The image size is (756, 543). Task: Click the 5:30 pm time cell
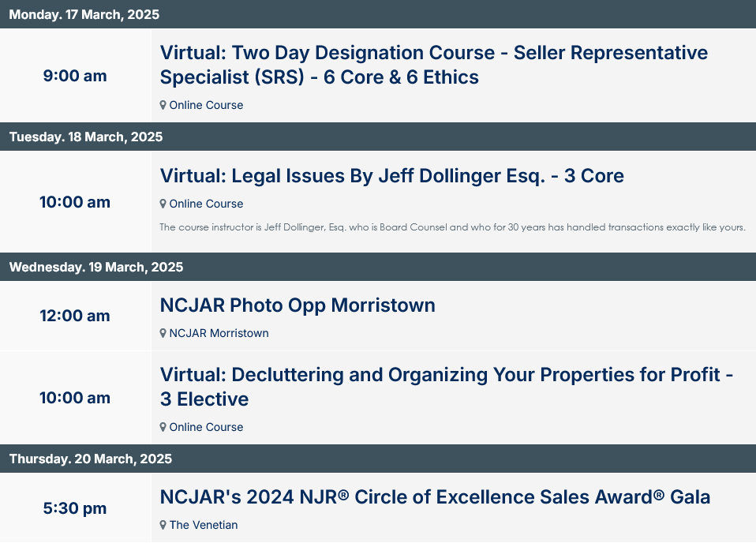[75, 508]
